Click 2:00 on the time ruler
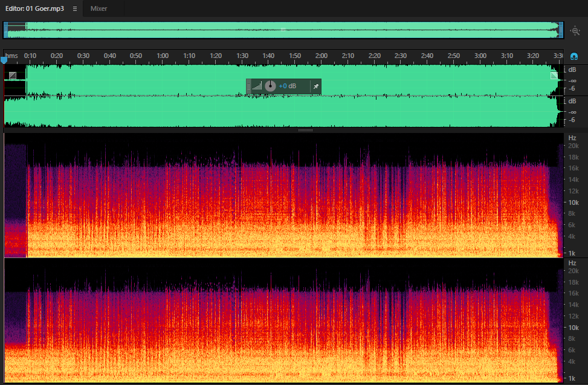588x385 pixels. pyautogui.click(x=321, y=56)
